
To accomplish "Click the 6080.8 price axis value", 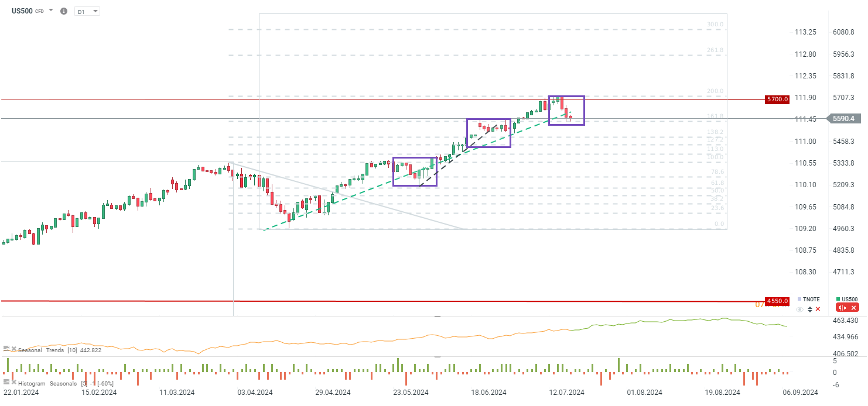I will click(843, 32).
